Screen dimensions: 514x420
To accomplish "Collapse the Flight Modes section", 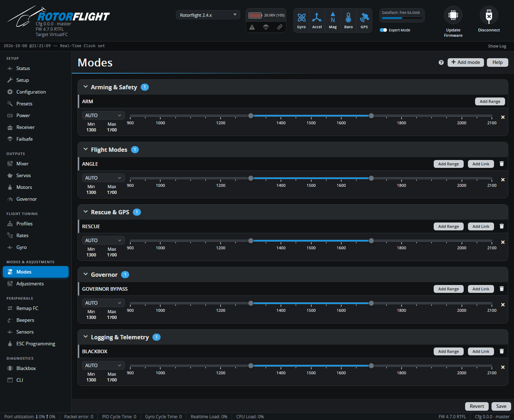I will pos(86,149).
